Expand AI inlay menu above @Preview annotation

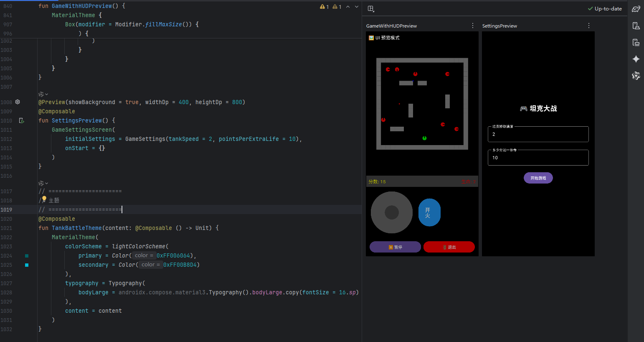pos(43,94)
